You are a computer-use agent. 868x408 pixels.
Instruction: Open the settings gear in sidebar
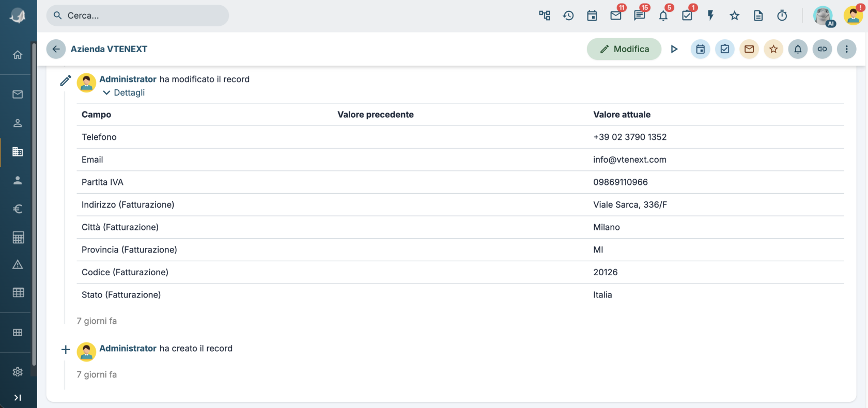pos(18,372)
